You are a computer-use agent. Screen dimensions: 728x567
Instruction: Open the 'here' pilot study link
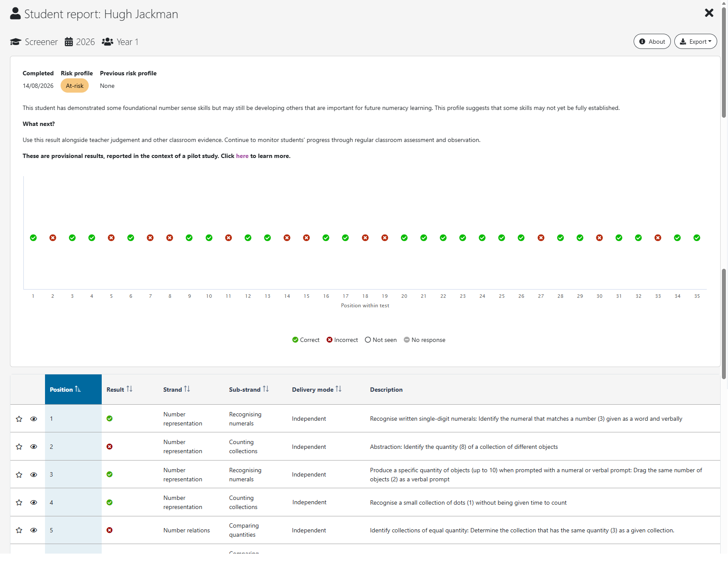click(x=242, y=156)
